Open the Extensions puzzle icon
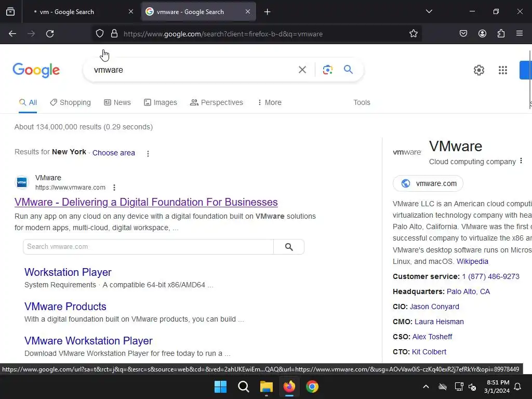 [501, 34]
